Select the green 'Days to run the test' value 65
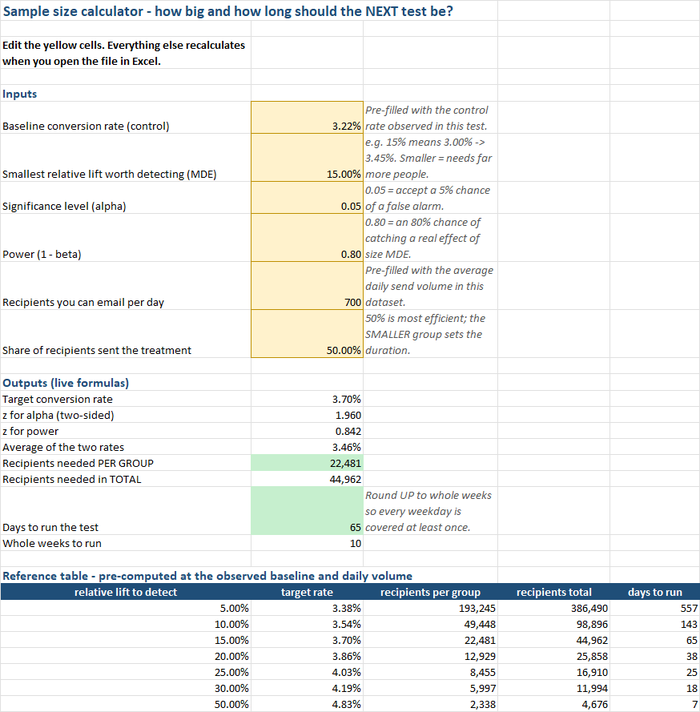The width and height of the screenshot is (700, 712). pyautogui.click(x=307, y=511)
